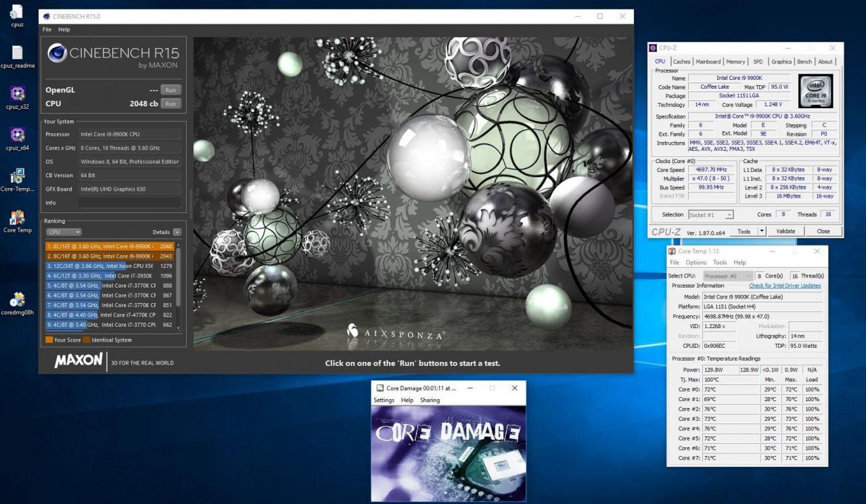The image size is (866, 504).
Task: Open the Core Temp flame desktop icon
Action: (18, 218)
